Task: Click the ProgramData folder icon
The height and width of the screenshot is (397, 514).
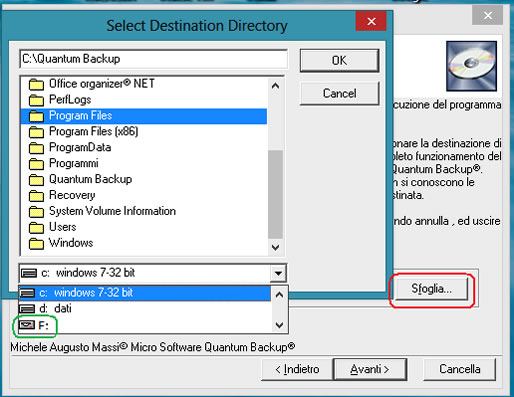Action: point(36,148)
